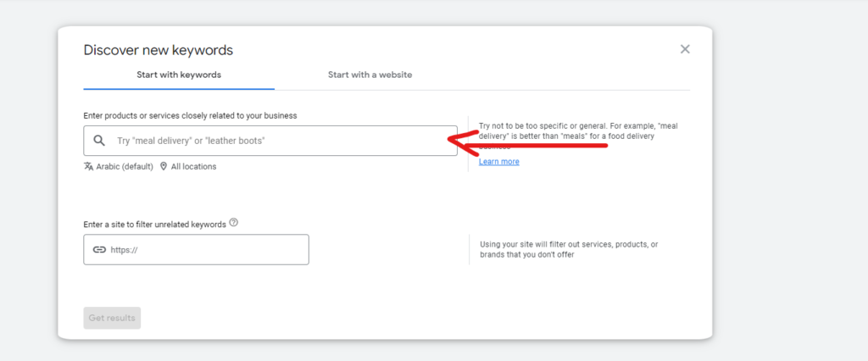Click the "Using your site will filter" hint
The width and height of the screenshot is (868, 361).
[568, 249]
